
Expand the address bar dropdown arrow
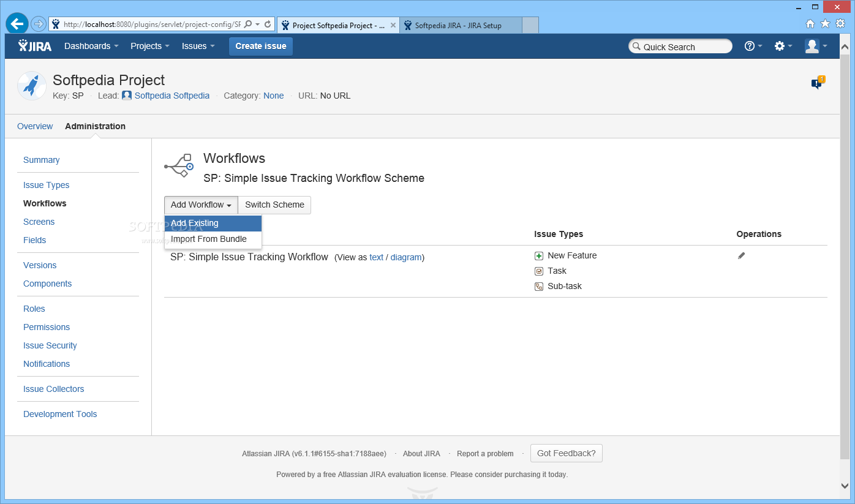(x=258, y=24)
